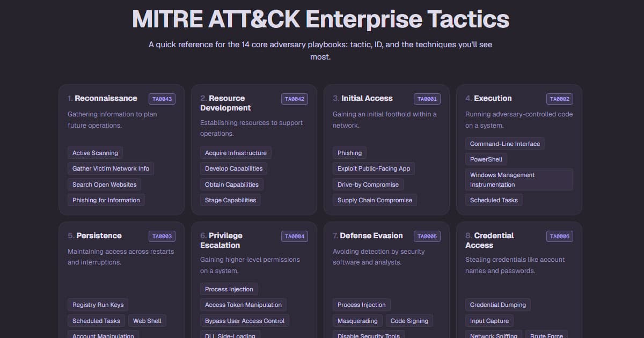Viewport: 644px width, 338px height.
Task: Select the Supply Chain Compromise tag
Action: tap(375, 200)
